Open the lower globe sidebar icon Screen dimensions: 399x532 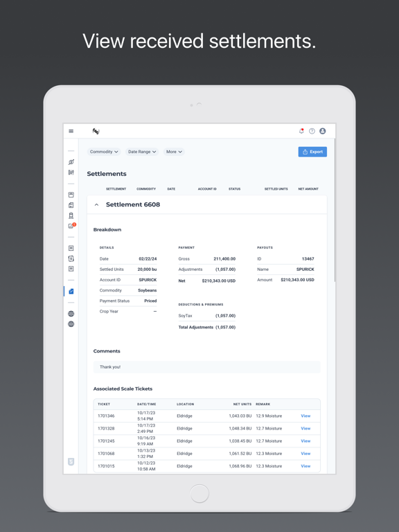(x=71, y=324)
